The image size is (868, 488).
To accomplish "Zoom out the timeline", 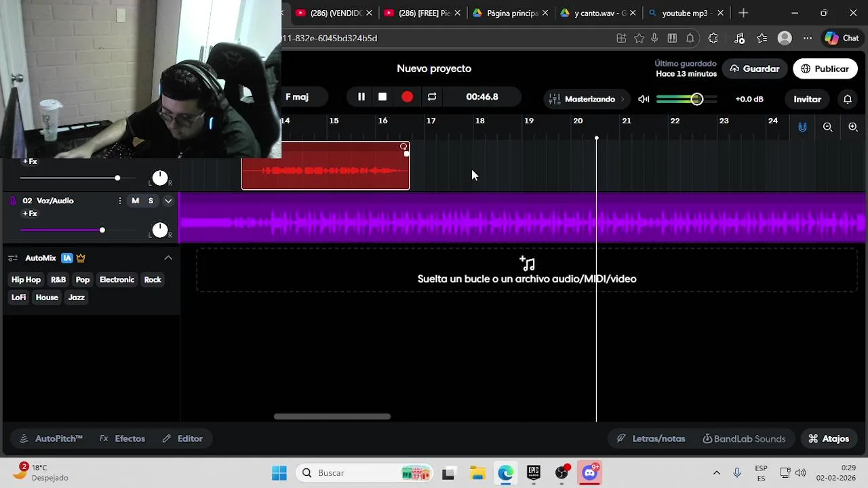I will (x=827, y=127).
